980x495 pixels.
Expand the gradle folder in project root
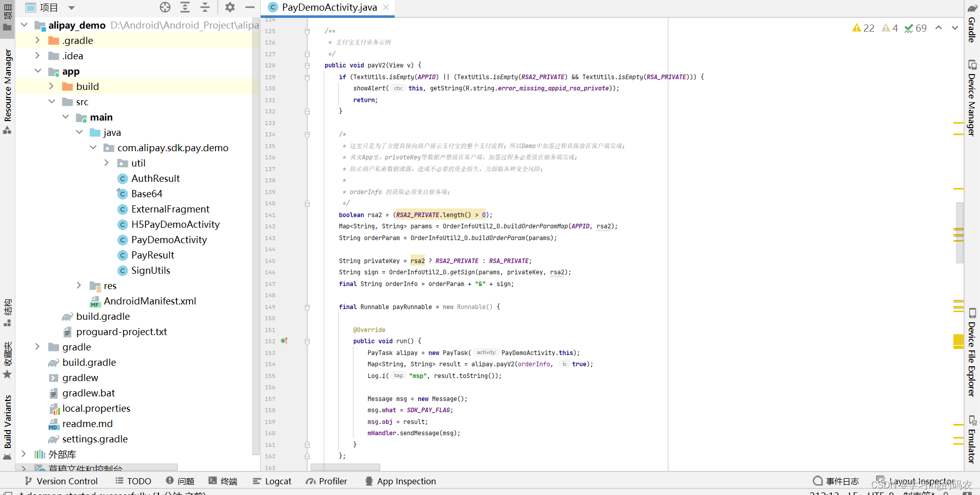pos(37,346)
